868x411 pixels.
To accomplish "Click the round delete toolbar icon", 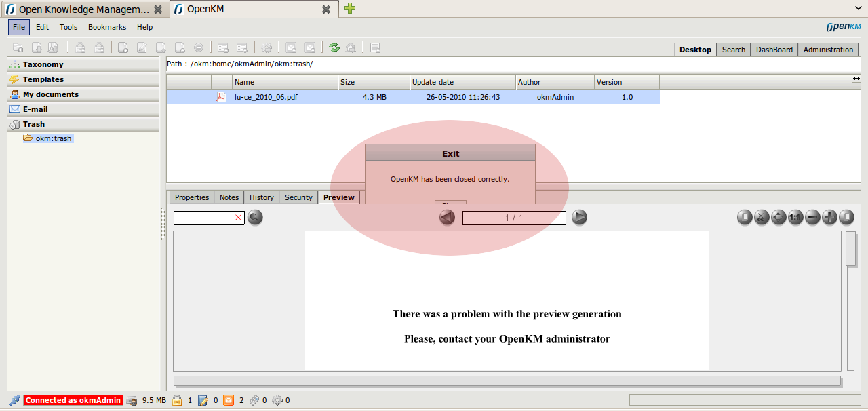I will (x=199, y=47).
